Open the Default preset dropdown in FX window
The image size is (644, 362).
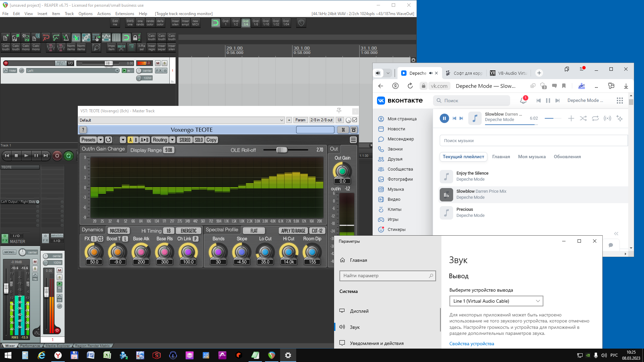[x=181, y=120]
